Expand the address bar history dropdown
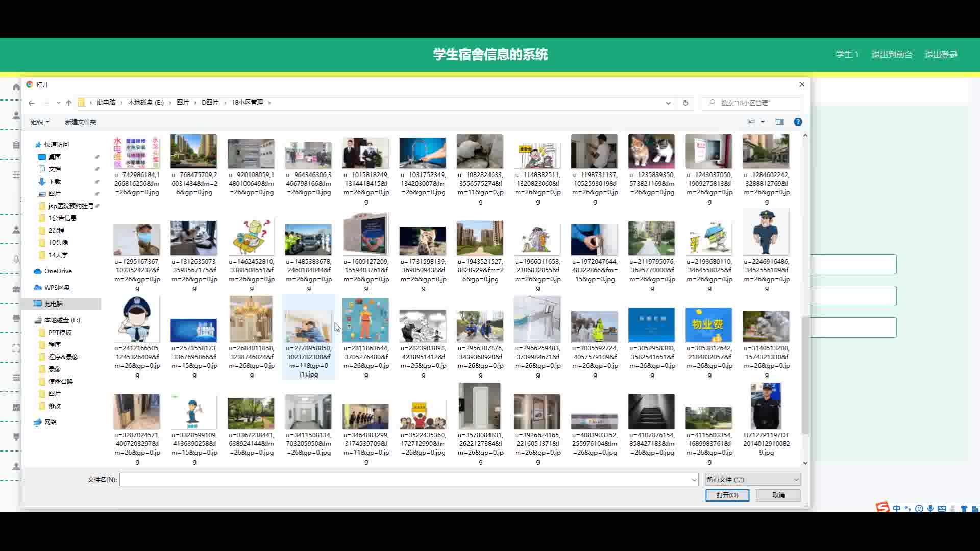 pos(668,103)
